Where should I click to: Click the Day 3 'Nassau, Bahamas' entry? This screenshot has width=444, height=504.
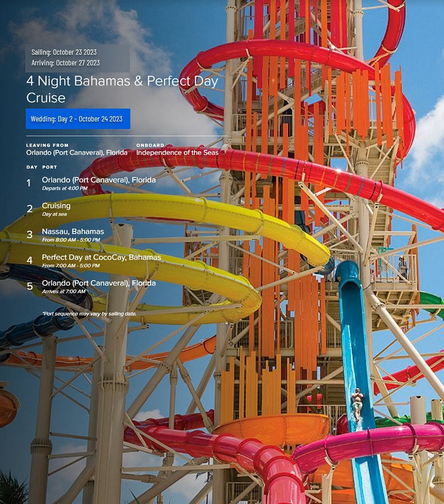click(x=73, y=231)
